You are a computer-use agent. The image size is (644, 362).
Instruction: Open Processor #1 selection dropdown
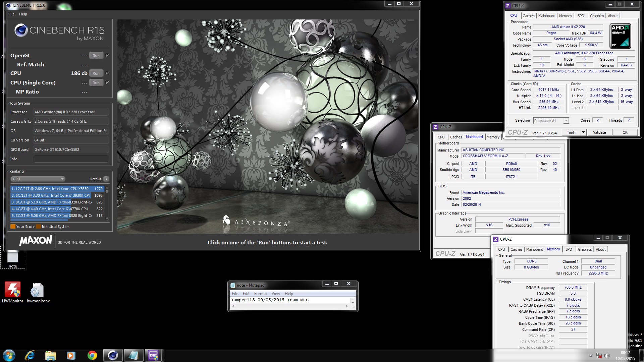click(551, 121)
